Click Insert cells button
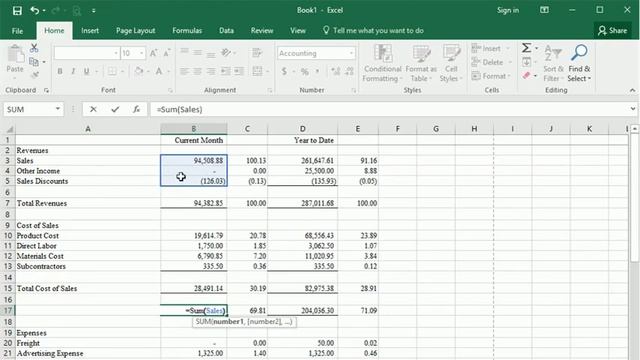This screenshot has width=640, height=360. tap(491, 49)
